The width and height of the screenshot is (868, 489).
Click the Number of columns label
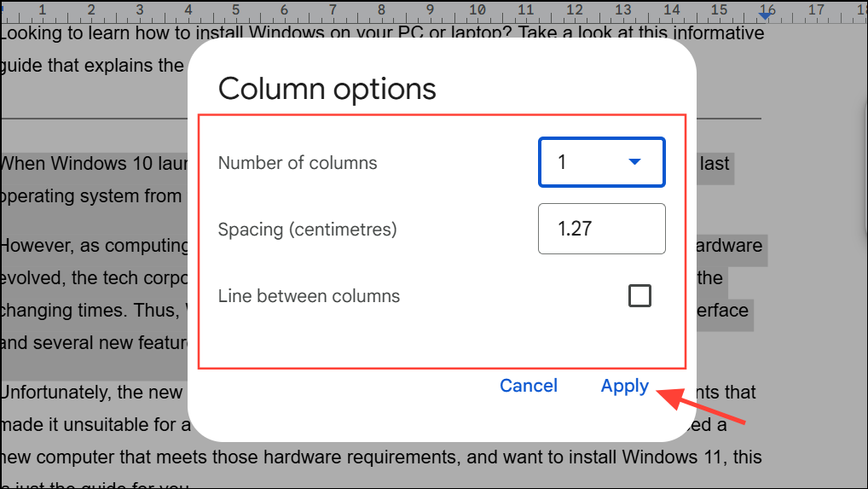point(298,163)
